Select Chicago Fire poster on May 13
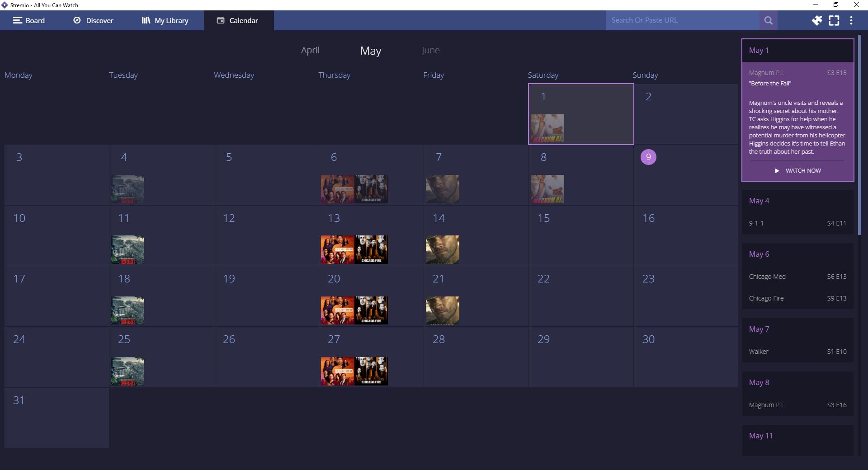Viewport: 868px width, 470px height. click(371, 249)
